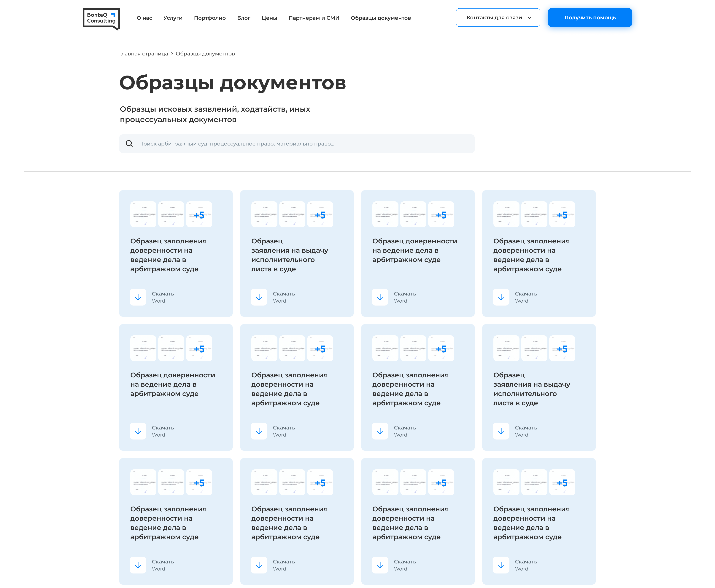Open title of fourth card, top row

pyautogui.click(x=531, y=255)
